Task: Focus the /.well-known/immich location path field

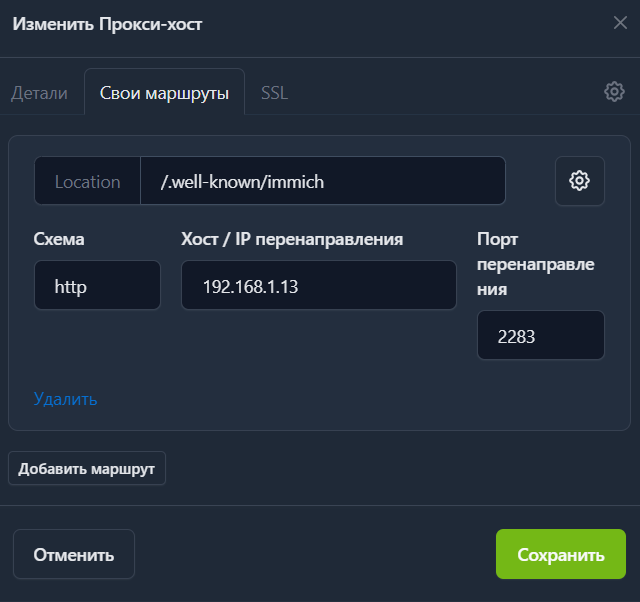Action: (x=322, y=181)
